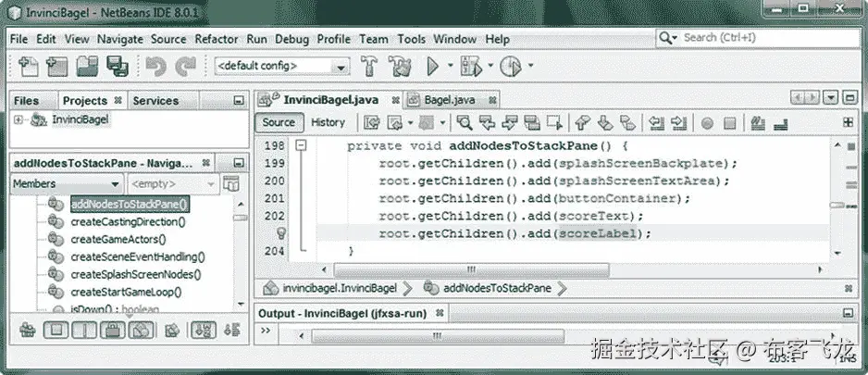Undo the last edit
The height and width of the screenshot is (375, 868).
click(155, 67)
